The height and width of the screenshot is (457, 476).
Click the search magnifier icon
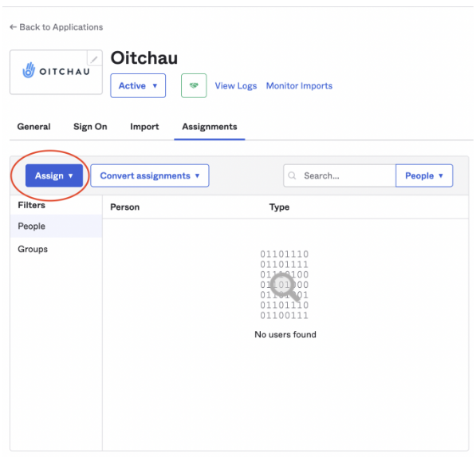coord(292,175)
